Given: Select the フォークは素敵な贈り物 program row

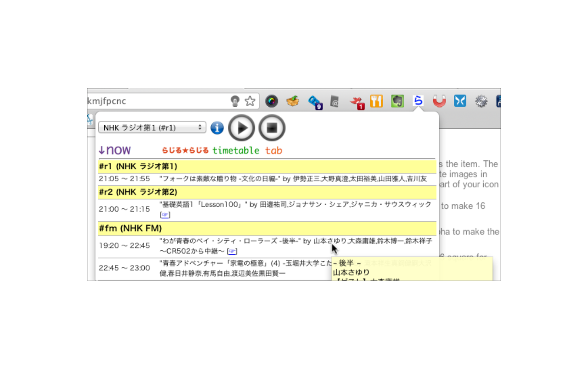Looking at the screenshot, I should point(267,179).
